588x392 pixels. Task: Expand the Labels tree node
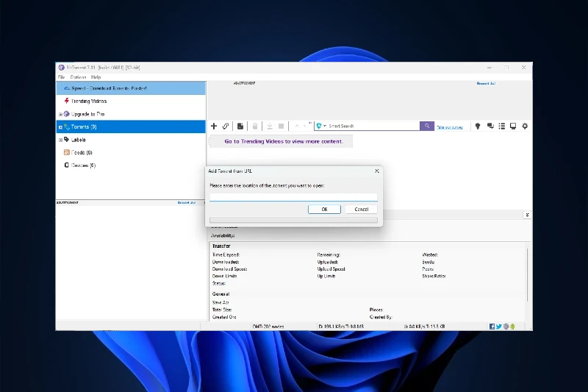click(60, 139)
